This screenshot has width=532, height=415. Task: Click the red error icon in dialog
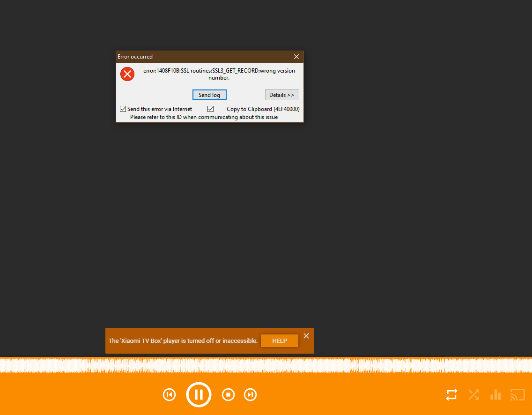pos(127,74)
